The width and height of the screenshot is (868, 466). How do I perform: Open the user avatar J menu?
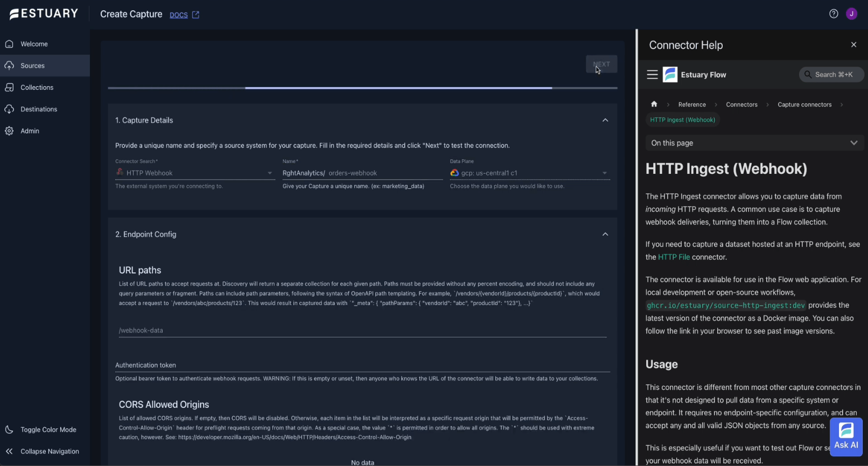coord(851,14)
